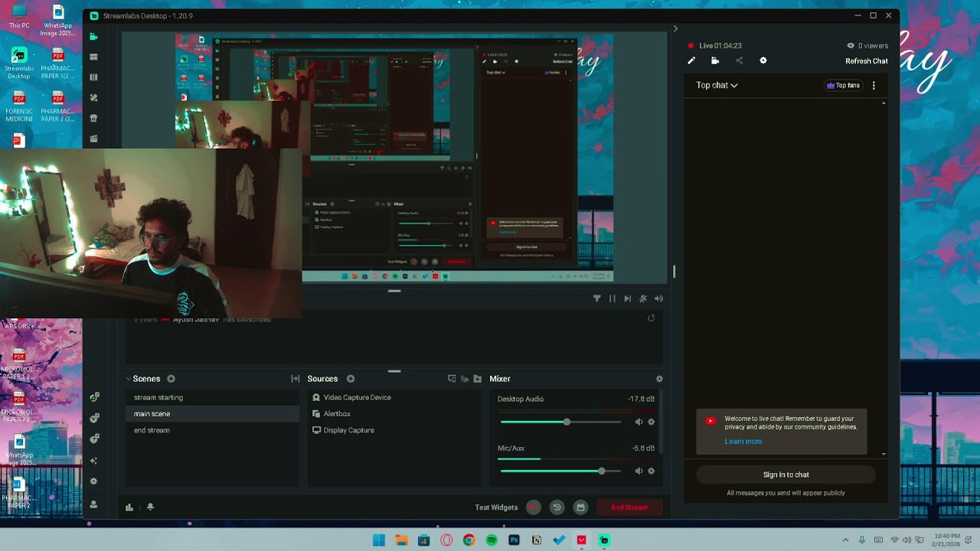Open Settings gear in bottom-left sidebar

tap(93, 481)
